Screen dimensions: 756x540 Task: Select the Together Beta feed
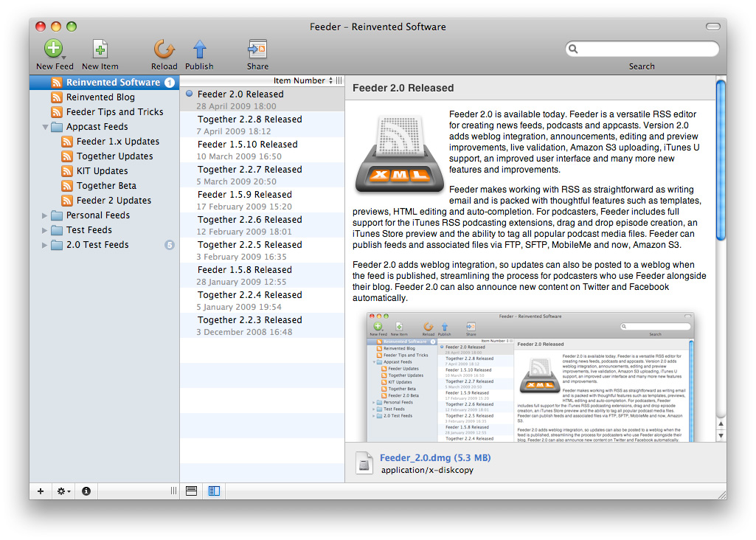pyautogui.click(x=104, y=186)
